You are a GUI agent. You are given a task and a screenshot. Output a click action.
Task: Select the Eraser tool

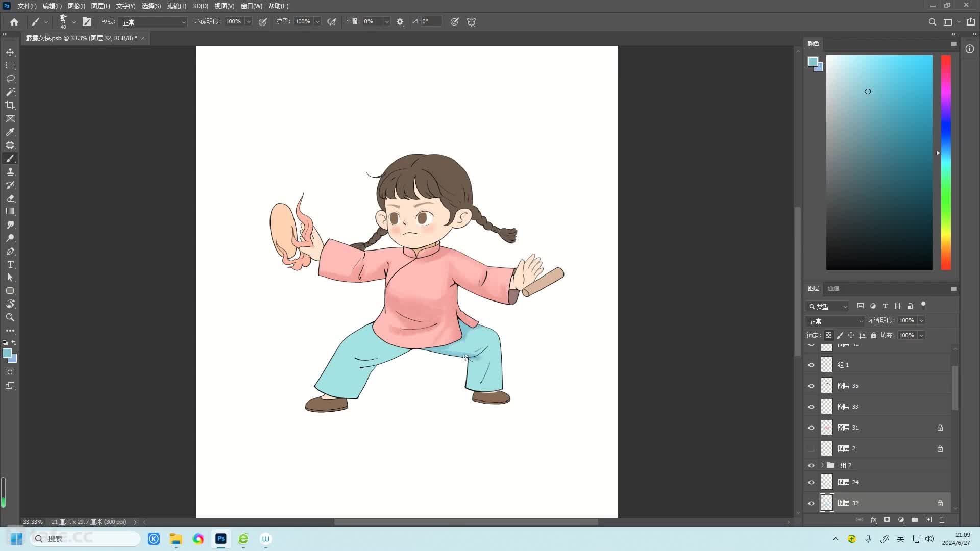pos(10,198)
